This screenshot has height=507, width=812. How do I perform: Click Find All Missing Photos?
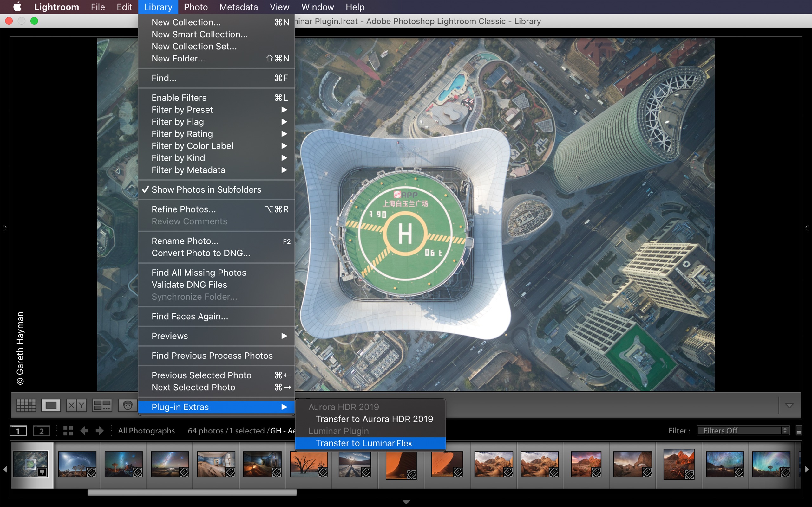coord(199,272)
